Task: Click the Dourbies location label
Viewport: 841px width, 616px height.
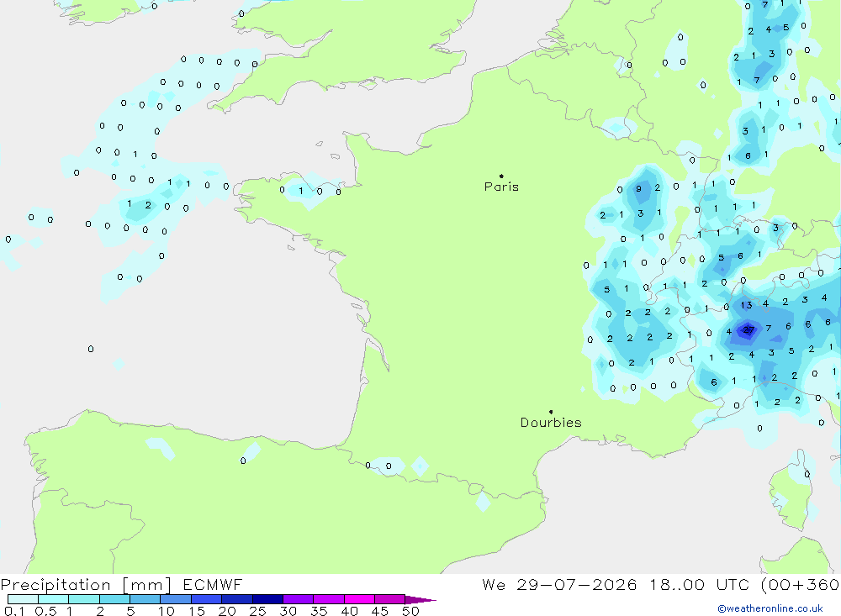Action: point(551,423)
